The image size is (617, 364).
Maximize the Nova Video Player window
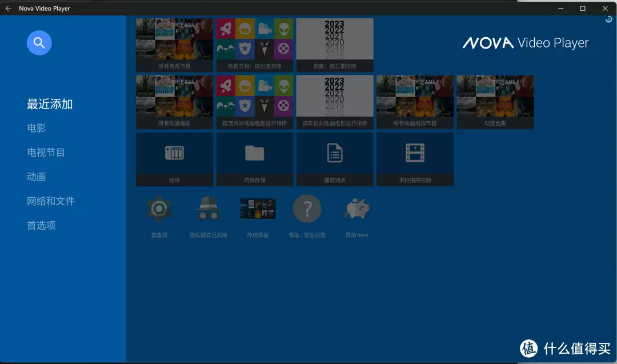[x=583, y=8]
